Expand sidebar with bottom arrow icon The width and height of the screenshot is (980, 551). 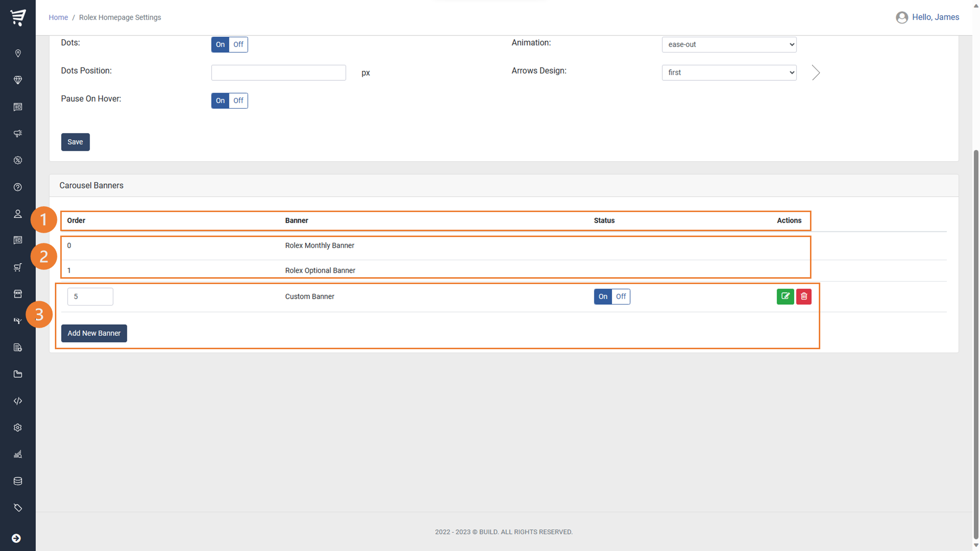(x=16, y=538)
